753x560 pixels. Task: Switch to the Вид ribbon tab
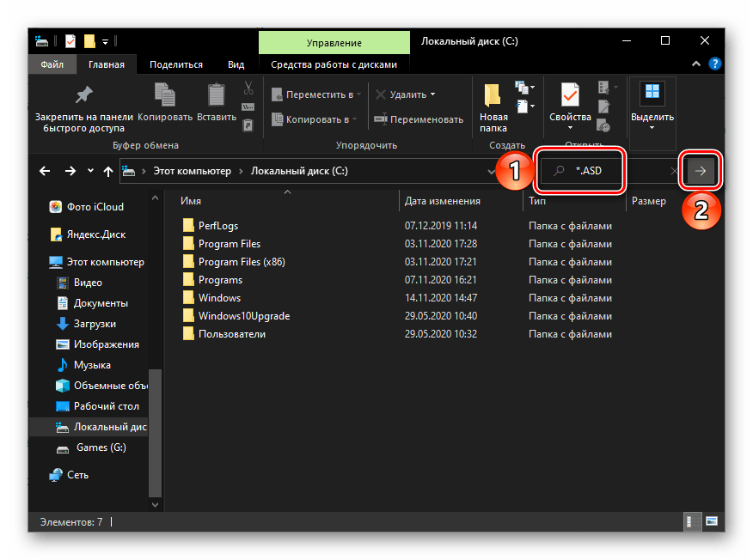236,64
